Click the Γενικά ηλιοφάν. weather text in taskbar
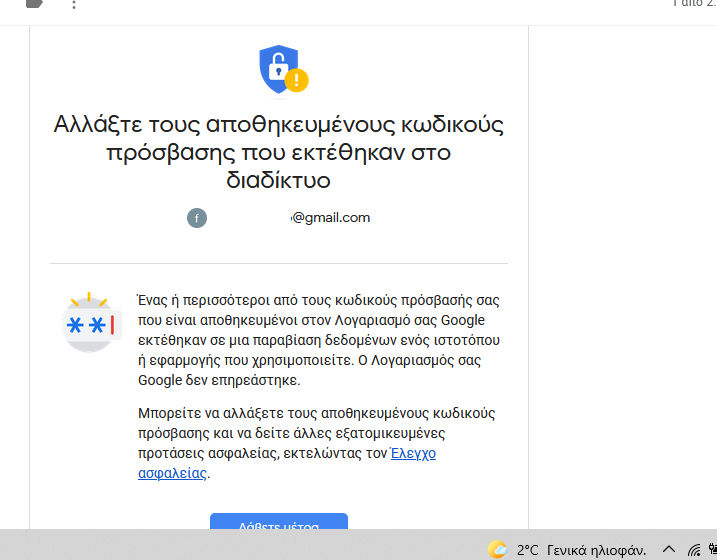Viewport: 717px width, 560px height. [596, 550]
